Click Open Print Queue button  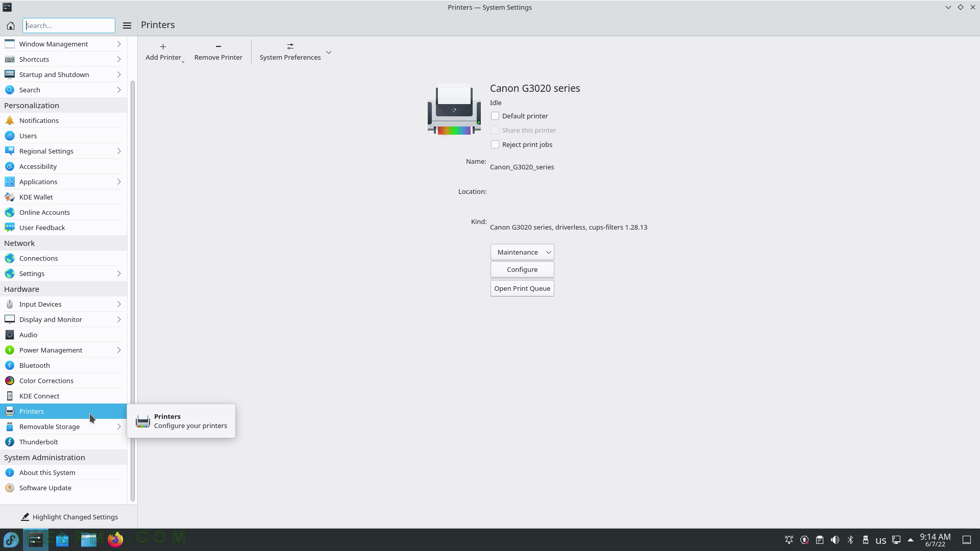[x=522, y=288]
